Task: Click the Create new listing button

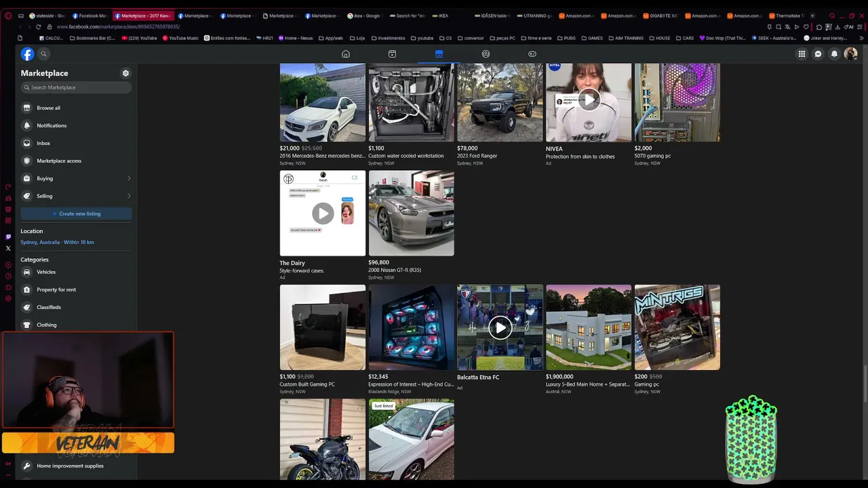Action: pyautogui.click(x=76, y=213)
